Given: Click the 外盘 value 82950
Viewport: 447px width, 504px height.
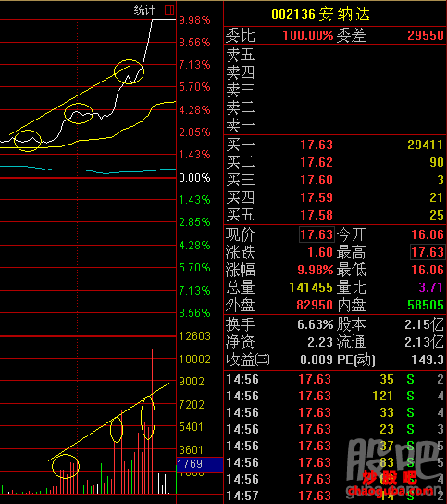Looking at the screenshot, I should point(315,305).
